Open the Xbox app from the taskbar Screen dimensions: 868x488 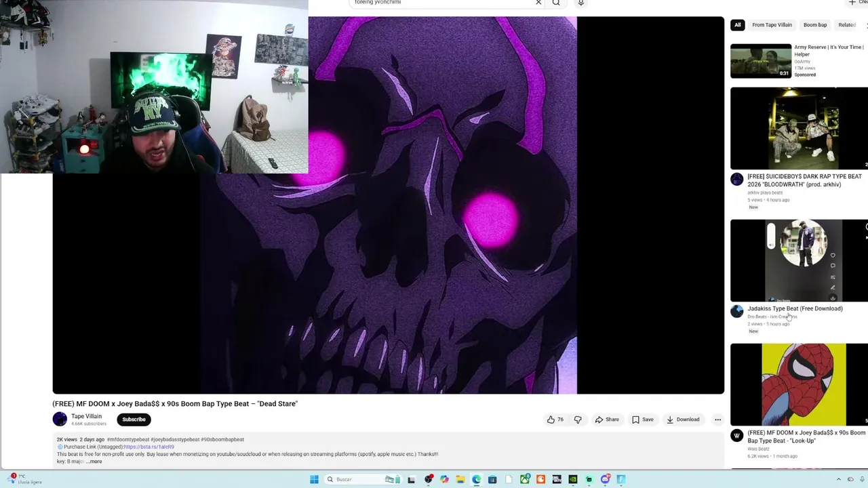[525, 479]
